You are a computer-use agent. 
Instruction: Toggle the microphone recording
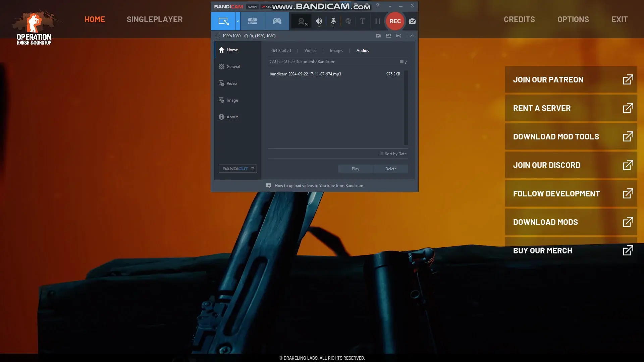[x=333, y=21]
